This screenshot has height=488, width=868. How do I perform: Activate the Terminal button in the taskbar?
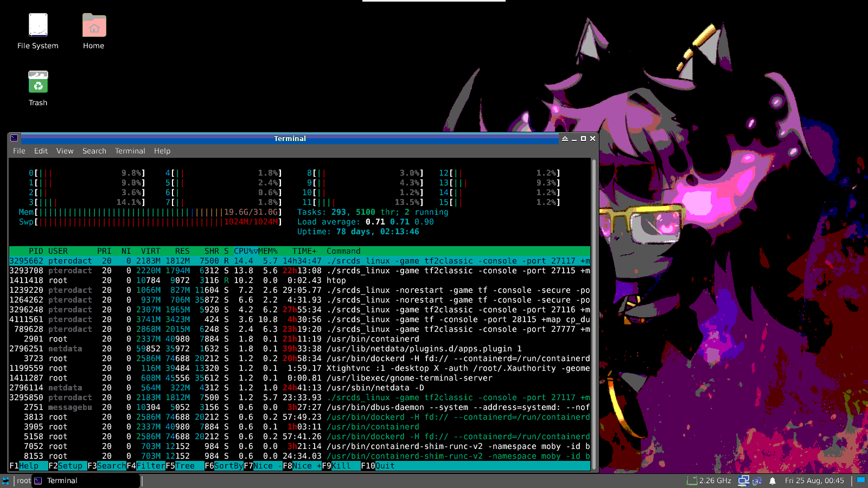point(86,480)
